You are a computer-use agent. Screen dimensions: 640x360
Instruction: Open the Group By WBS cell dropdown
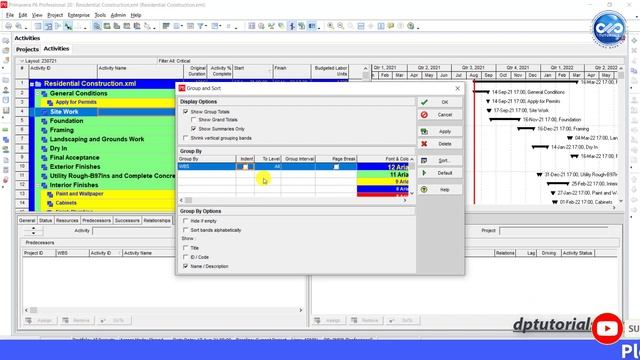[x=207, y=167]
